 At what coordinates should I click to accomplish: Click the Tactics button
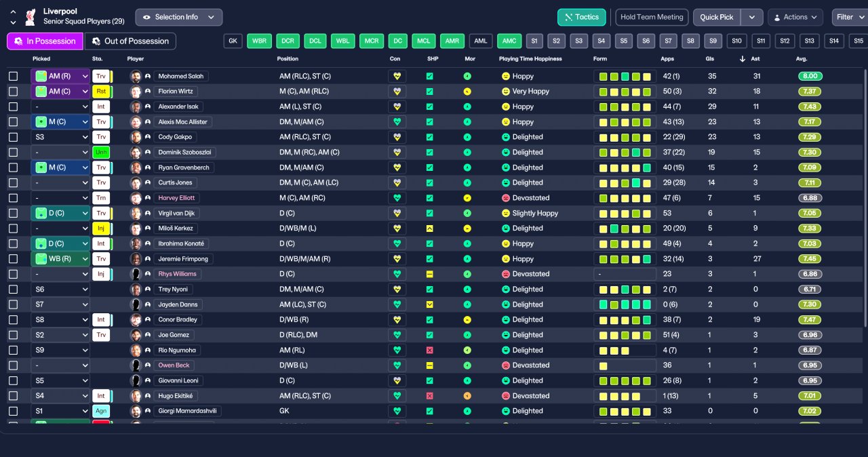coord(582,17)
